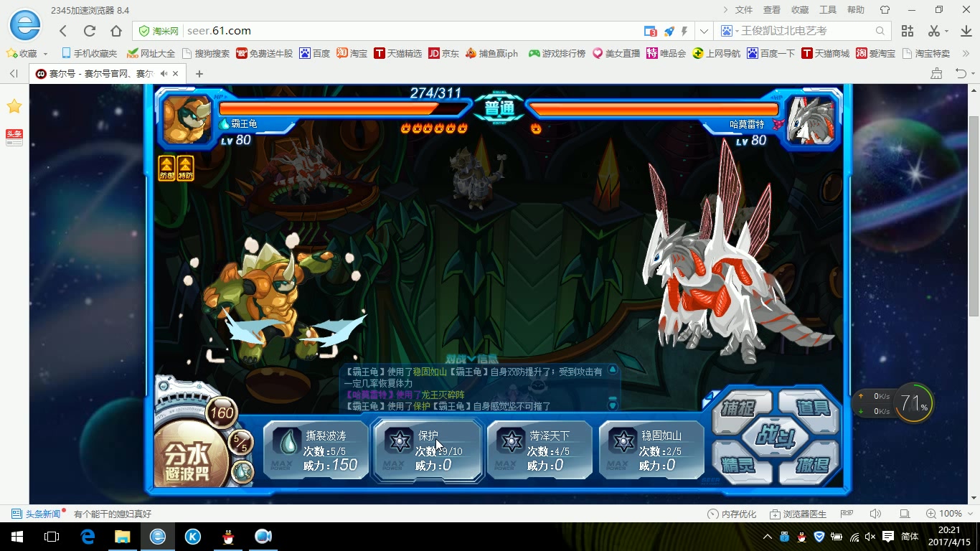Viewport: 980px width, 551px height.
Task: Open 搜狗搜索 bookmark
Action: pos(206,54)
